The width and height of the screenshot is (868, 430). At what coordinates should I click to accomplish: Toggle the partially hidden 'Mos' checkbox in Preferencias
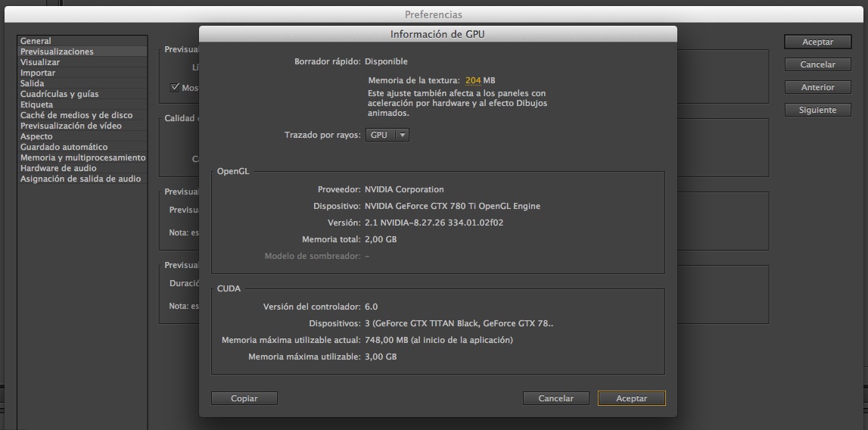click(x=175, y=87)
